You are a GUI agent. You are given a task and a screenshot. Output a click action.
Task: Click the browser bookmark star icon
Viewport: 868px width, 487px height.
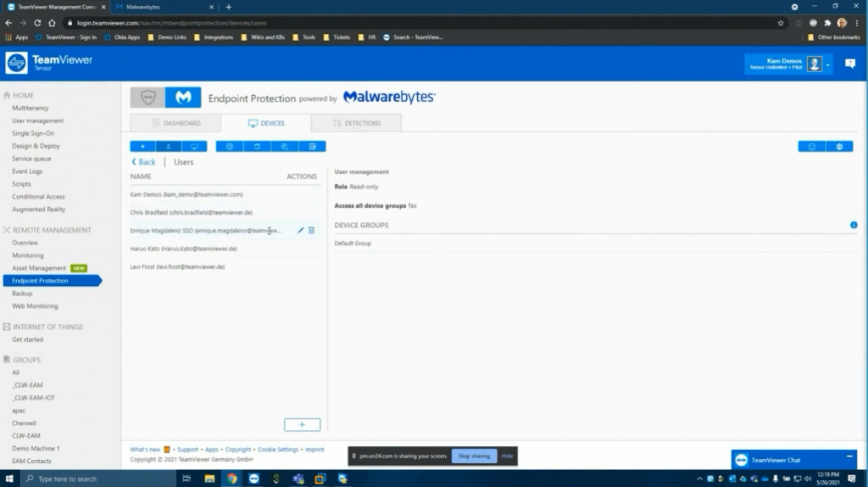click(x=781, y=23)
